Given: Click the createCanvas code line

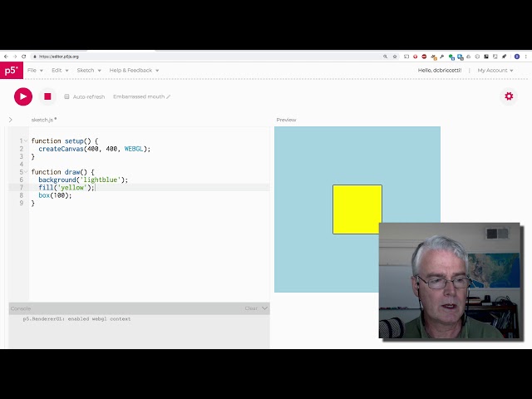Looking at the screenshot, I should pyautogui.click(x=94, y=149).
